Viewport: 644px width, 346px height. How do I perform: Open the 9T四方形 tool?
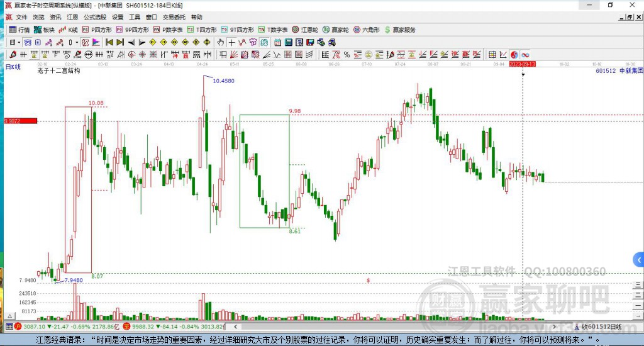[237, 30]
